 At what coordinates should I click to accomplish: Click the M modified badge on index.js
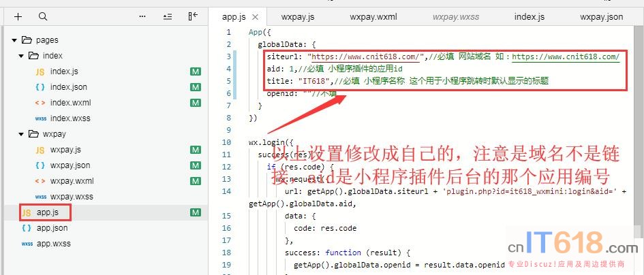[196, 72]
